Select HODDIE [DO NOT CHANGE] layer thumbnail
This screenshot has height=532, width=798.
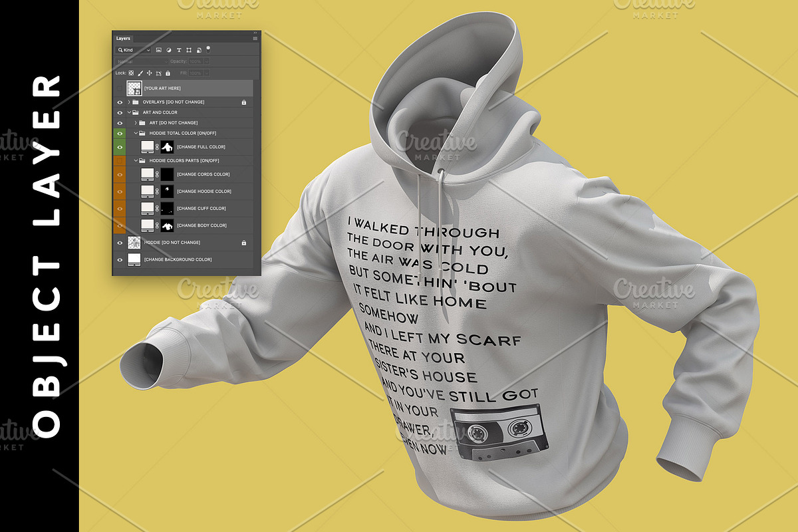tap(134, 243)
